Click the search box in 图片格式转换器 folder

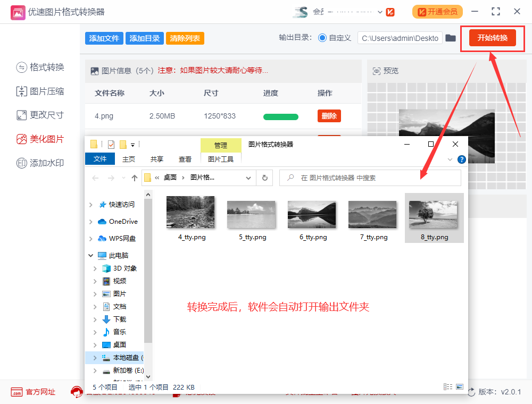click(x=370, y=178)
